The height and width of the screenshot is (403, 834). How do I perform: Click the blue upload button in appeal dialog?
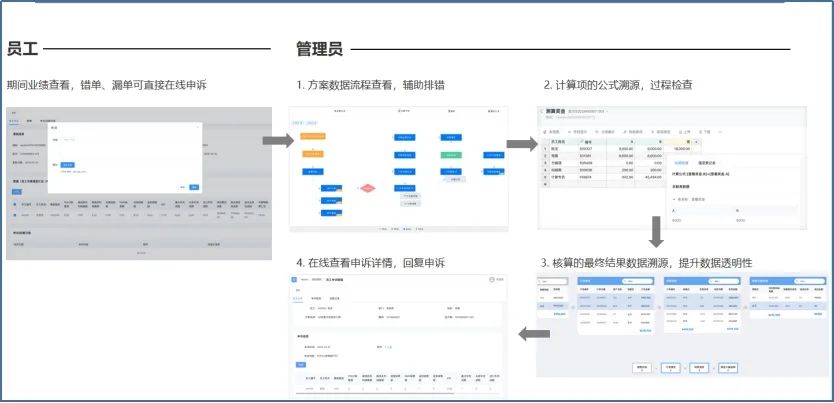(x=68, y=165)
